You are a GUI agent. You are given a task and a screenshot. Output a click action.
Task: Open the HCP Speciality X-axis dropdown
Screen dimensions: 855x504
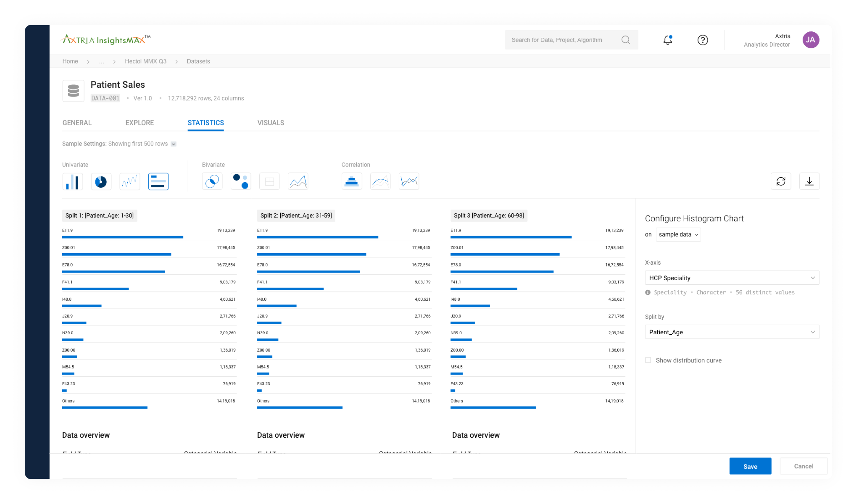[x=731, y=277]
